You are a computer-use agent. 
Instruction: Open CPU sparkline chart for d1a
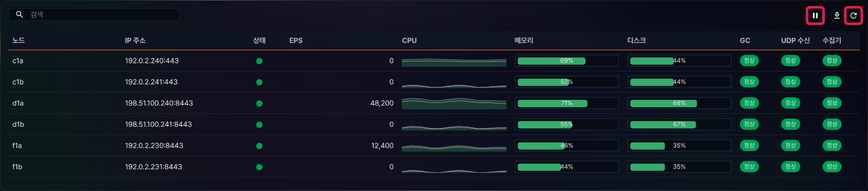pos(454,103)
